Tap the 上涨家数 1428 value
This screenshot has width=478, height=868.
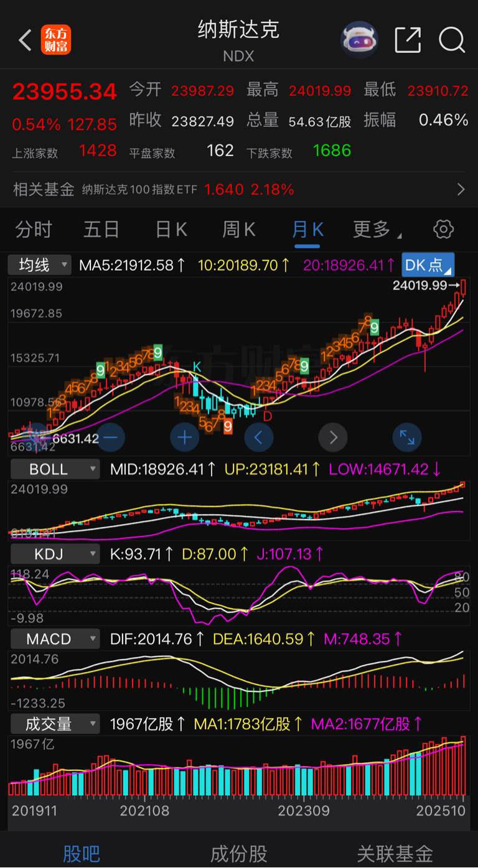click(x=98, y=151)
